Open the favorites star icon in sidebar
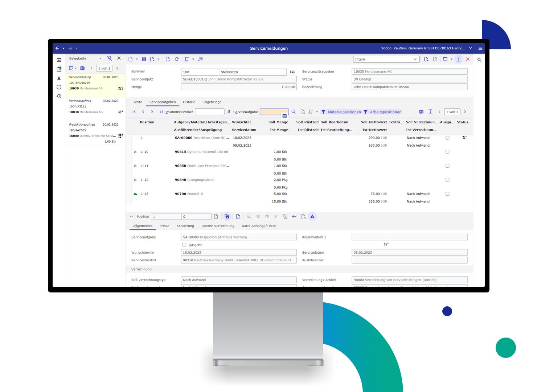This screenshot has width=537, height=392. [59, 60]
